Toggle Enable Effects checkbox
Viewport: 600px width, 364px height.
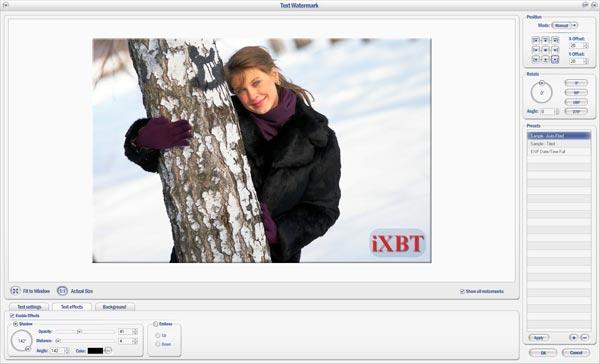click(x=12, y=316)
